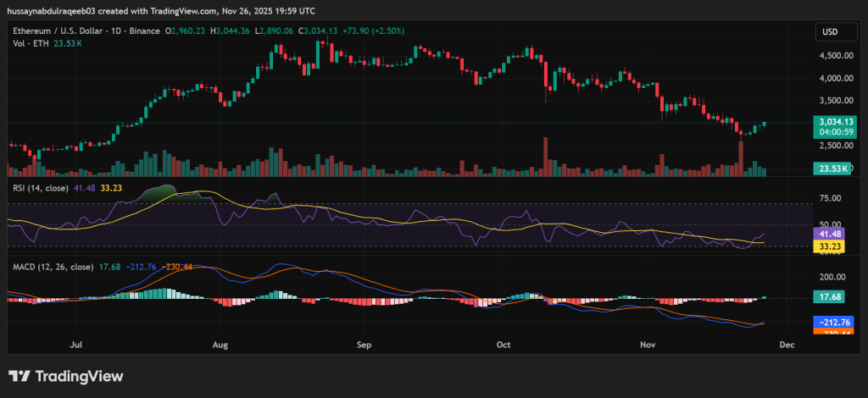Click the Vol · ETH indicator label

tap(31, 42)
